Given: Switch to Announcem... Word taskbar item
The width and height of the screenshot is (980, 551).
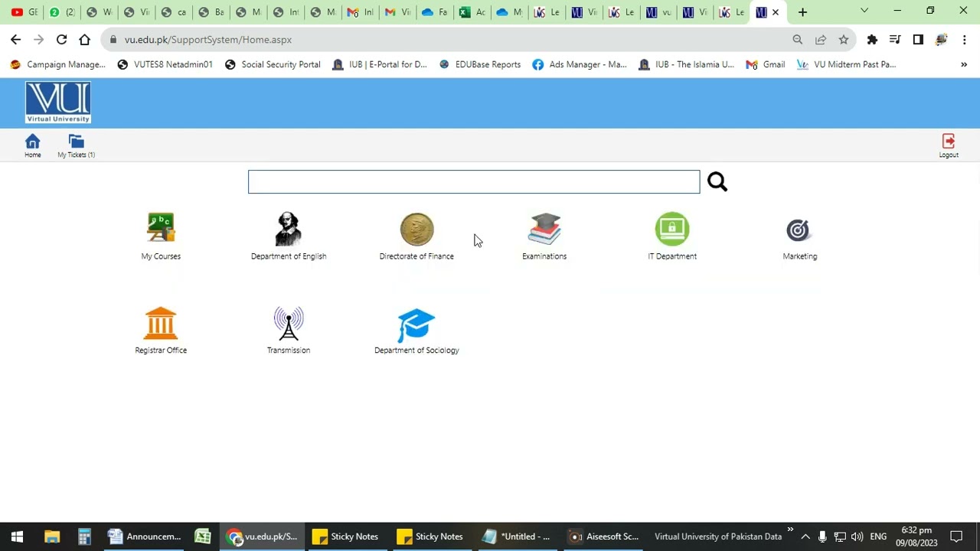Looking at the screenshot, I should (145, 536).
